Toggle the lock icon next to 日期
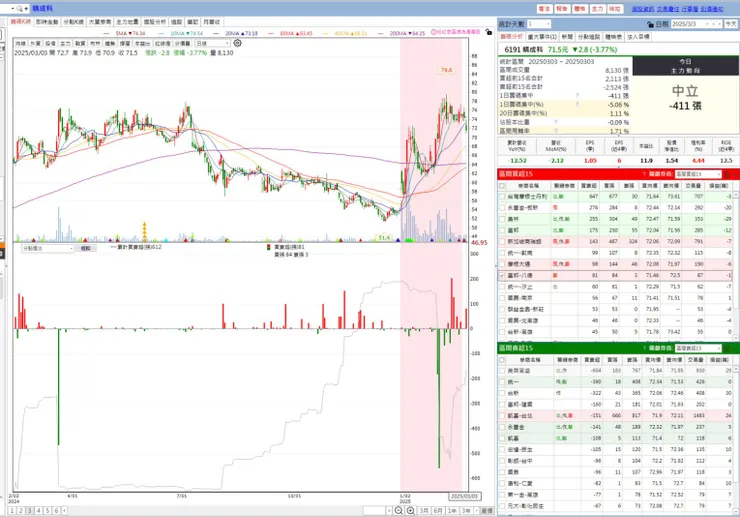Image resolution: width=740 pixels, height=517 pixels. click(x=651, y=24)
